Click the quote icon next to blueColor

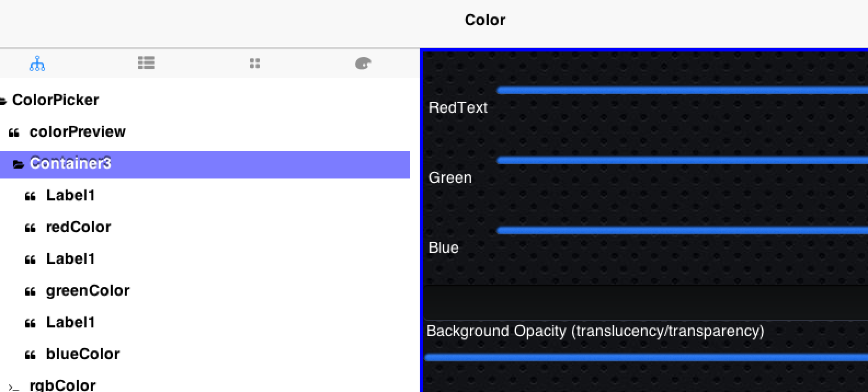tap(31, 354)
